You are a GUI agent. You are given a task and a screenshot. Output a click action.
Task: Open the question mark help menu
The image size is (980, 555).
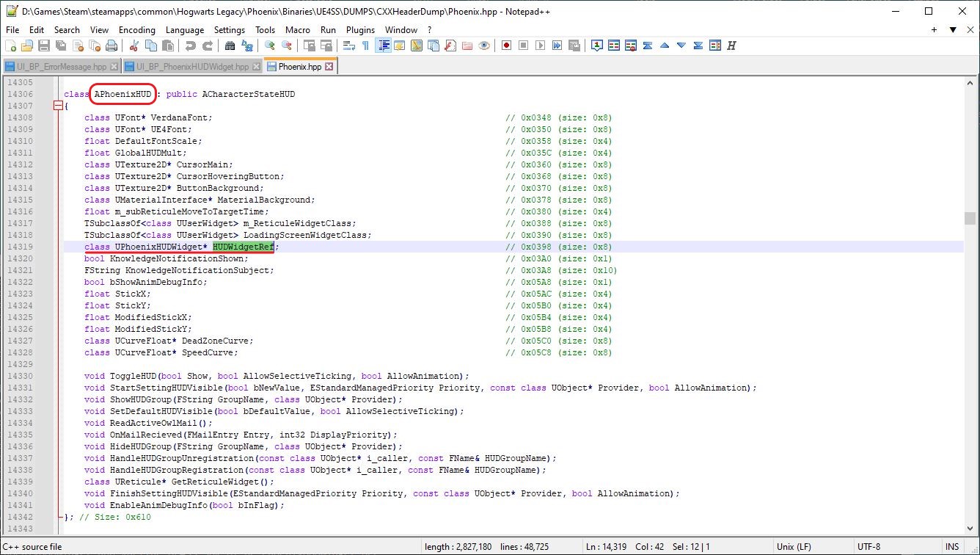429,30
